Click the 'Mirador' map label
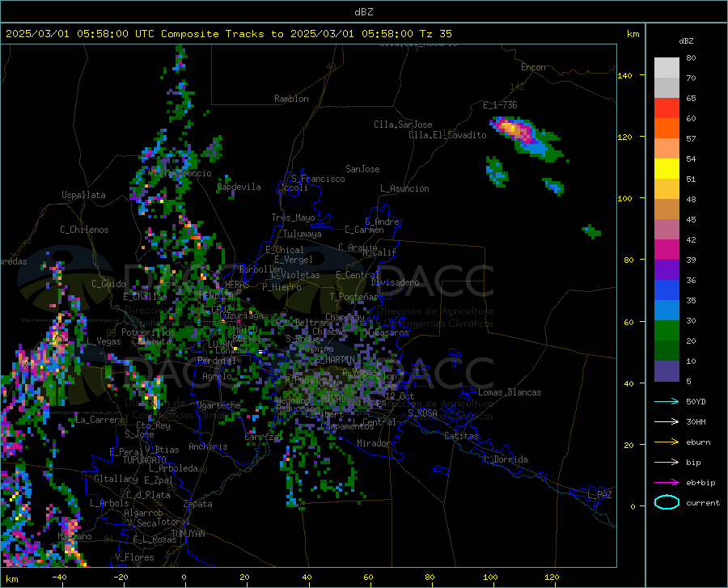Image resolution: width=728 pixels, height=588 pixels. coord(373,443)
